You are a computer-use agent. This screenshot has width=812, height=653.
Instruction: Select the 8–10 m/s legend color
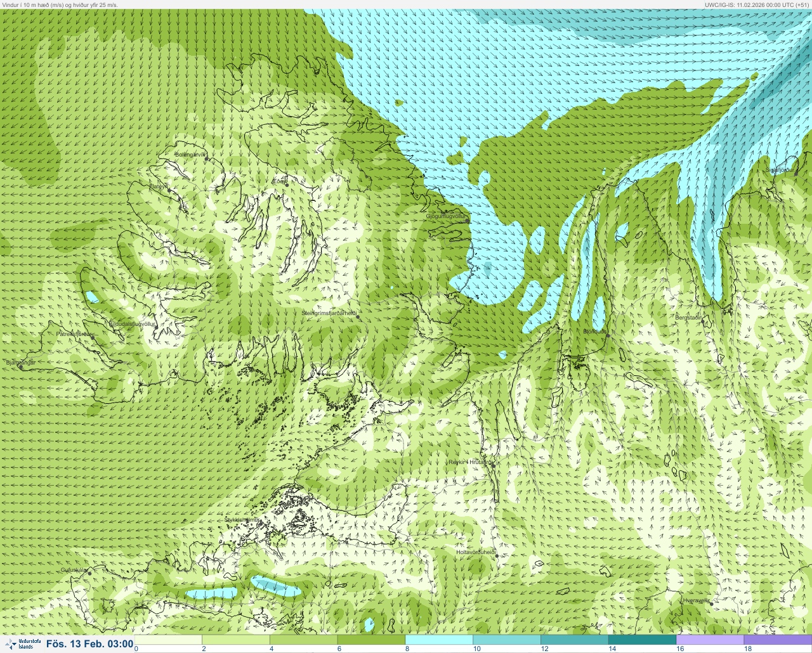click(439, 640)
